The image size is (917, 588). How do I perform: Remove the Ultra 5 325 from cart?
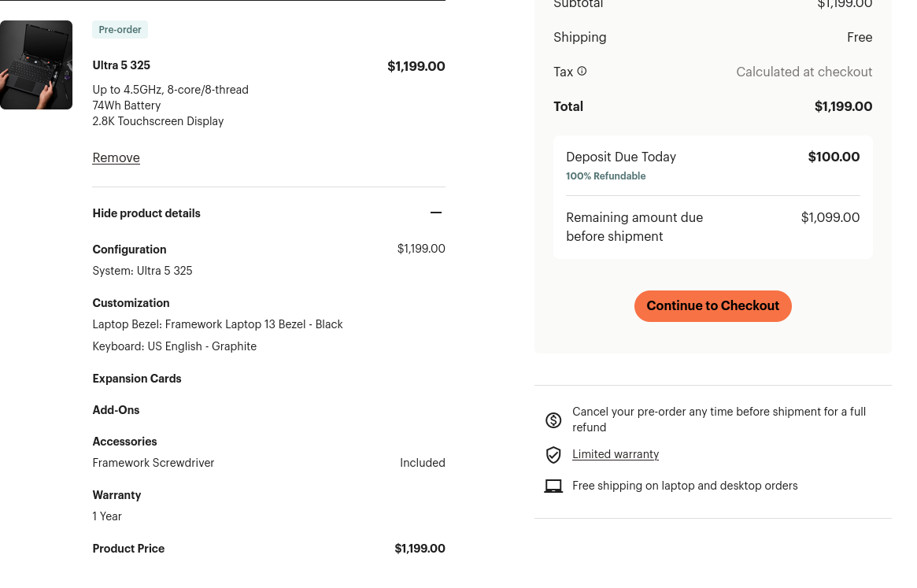coord(116,157)
